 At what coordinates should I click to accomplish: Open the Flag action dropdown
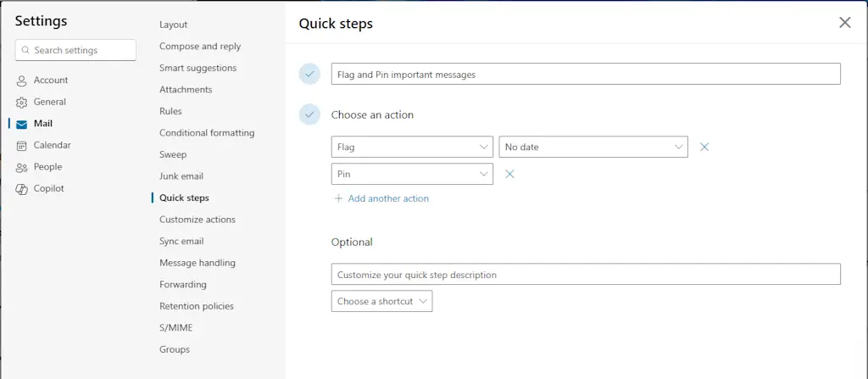pos(412,147)
